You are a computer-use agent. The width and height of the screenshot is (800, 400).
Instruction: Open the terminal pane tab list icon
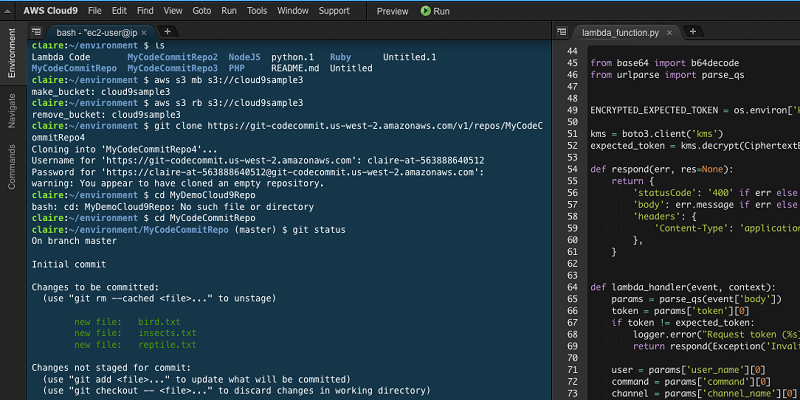click(x=36, y=32)
